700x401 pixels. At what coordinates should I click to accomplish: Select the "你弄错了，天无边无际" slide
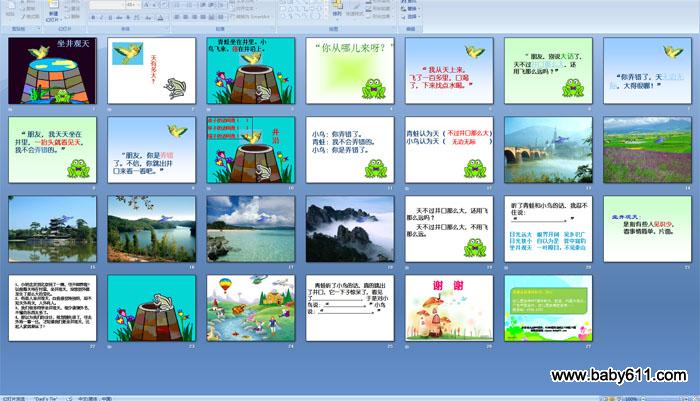pos(647,71)
